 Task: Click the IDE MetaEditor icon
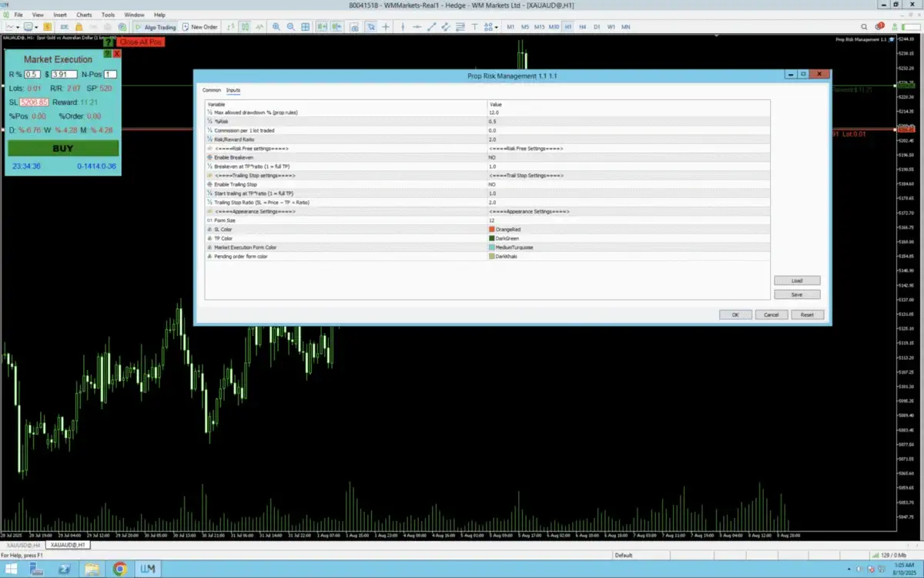point(65,27)
